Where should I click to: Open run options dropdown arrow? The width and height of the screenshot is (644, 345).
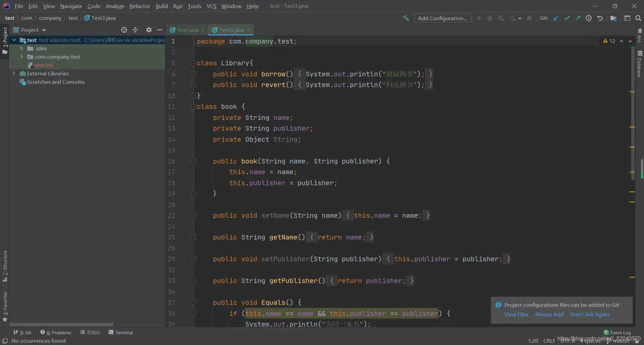tap(520, 18)
